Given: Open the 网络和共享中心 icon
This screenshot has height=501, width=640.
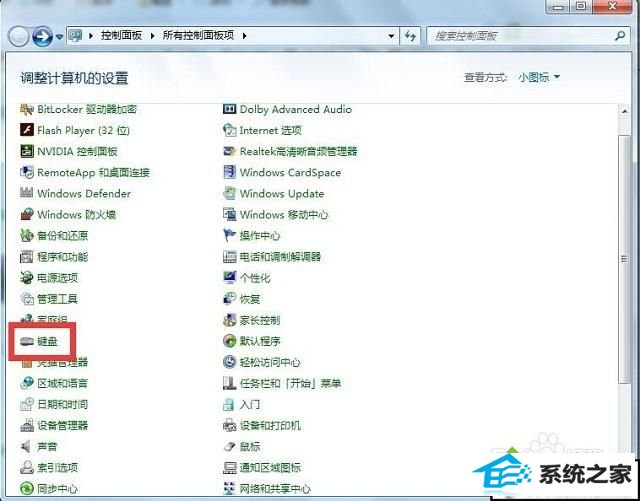Looking at the screenshot, I should tap(229, 489).
